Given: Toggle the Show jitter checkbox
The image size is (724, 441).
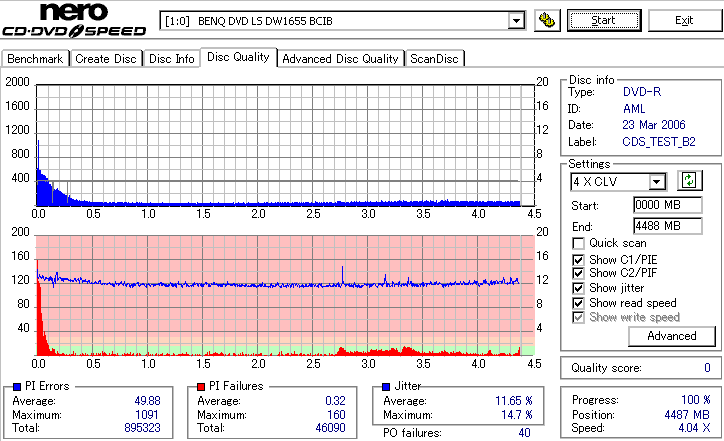Looking at the screenshot, I should (578, 288).
